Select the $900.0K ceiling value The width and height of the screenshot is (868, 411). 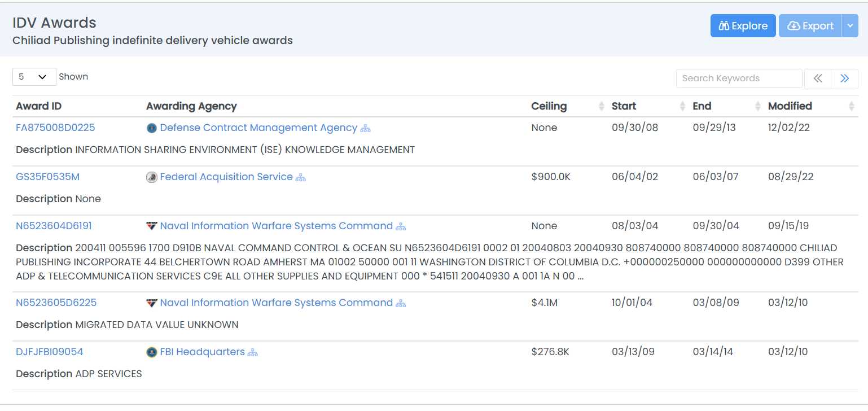[x=551, y=177]
